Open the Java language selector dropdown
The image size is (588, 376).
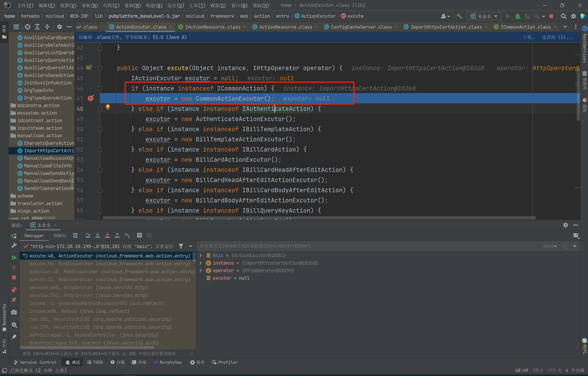549,246
